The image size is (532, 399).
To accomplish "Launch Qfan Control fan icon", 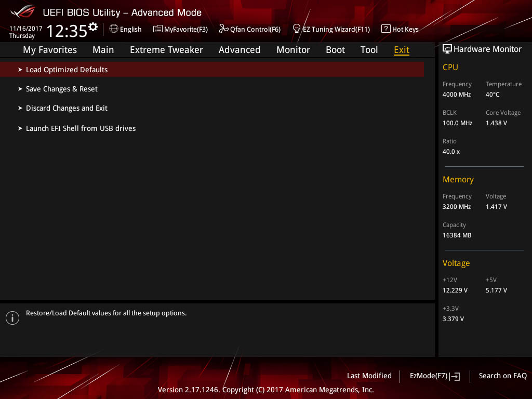I will 223,29.
